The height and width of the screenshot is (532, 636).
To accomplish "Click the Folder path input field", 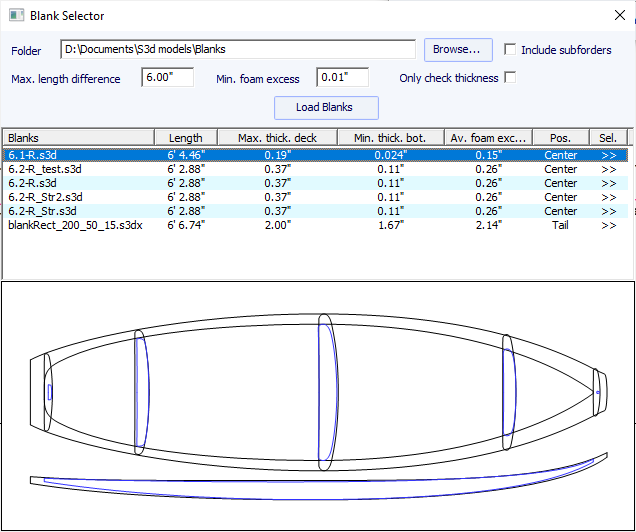I will point(237,50).
